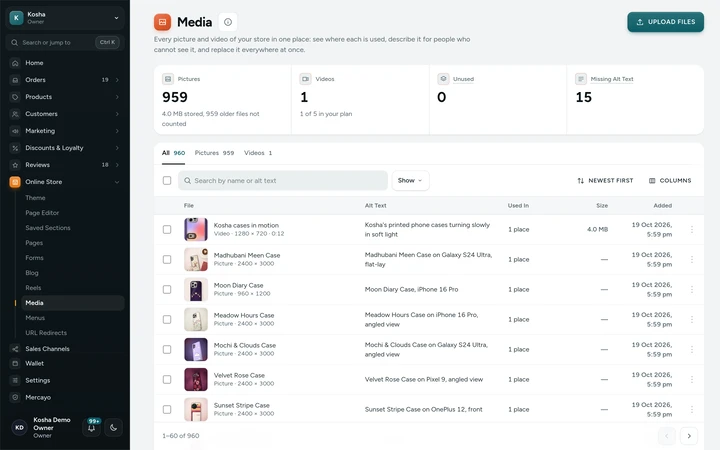Viewport: 720px width, 450px height.
Task: Click the Columns button
Action: coord(670,180)
